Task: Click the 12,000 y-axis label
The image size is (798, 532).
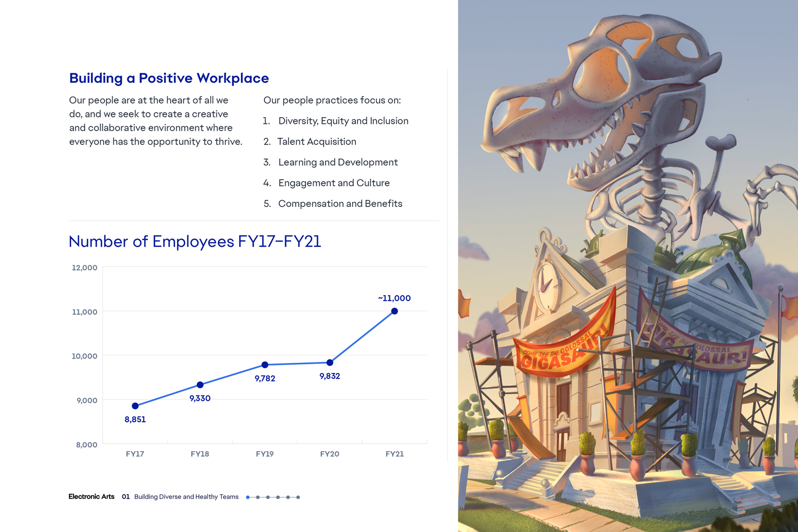Action: (x=85, y=268)
